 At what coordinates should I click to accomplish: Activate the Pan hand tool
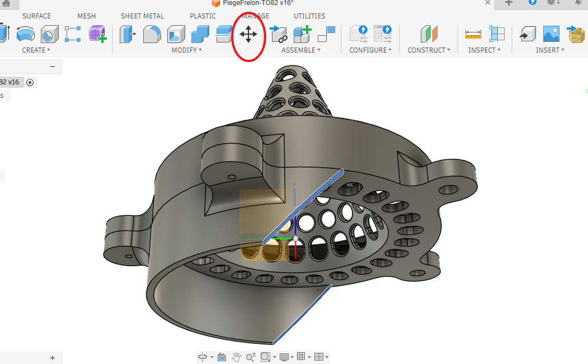tap(236, 357)
